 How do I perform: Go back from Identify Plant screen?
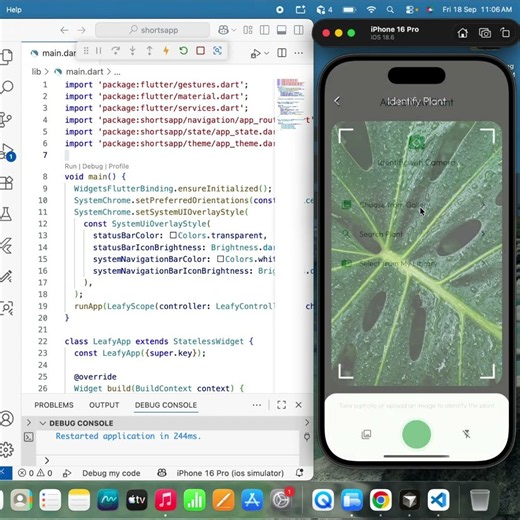[x=337, y=101]
